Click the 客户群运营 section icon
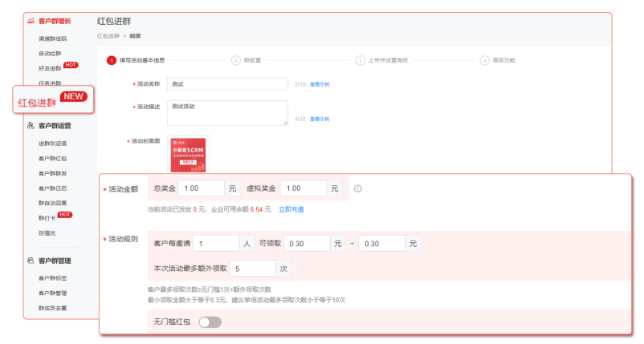Viewport: 644px width, 344px height. pyautogui.click(x=31, y=126)
